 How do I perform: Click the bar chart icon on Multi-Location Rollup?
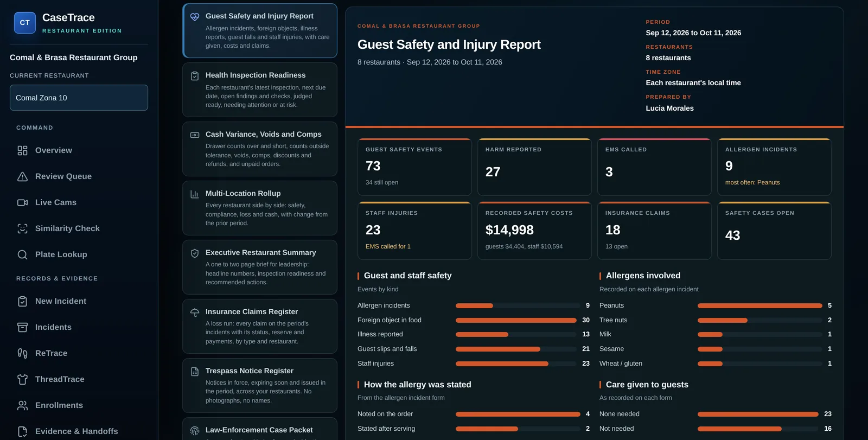(195, 194)
